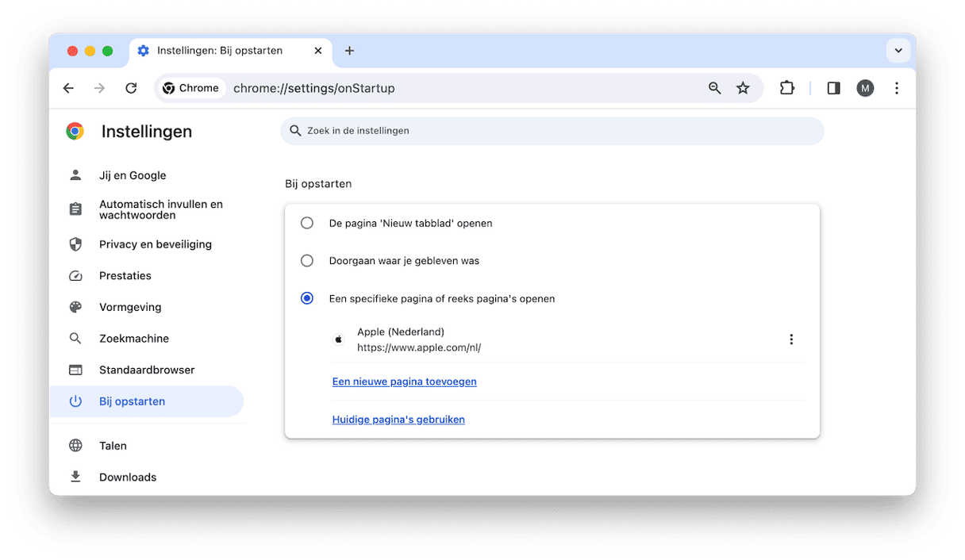
Task: Open more actions for Apple (Nederland) entry
Action: [x=791, y=339]
